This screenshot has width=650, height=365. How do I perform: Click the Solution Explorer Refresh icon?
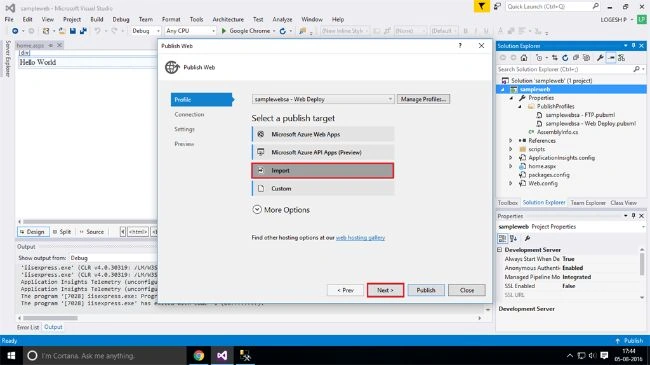pos(565,58)
